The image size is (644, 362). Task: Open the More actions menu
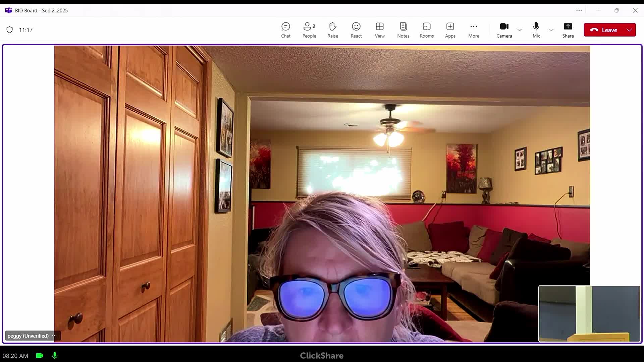[x=473, y=30]
